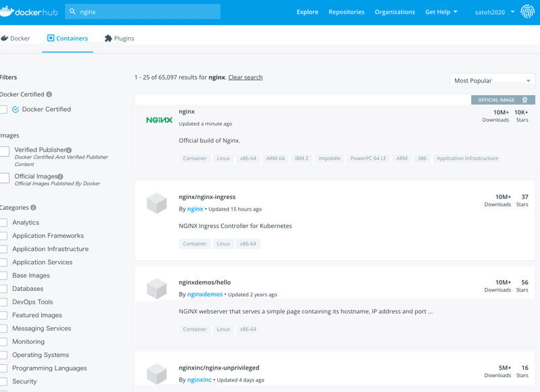The height and width of the screenshot is (392, 540).
Task: Open the Most Popular sort dropdown
Action: pyautogui.click(x=492, y=80)
